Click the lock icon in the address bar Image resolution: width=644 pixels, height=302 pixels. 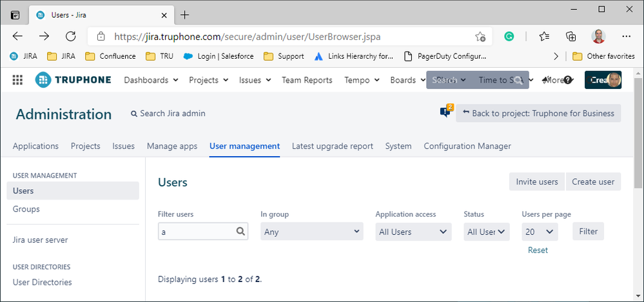coord(101,37)
